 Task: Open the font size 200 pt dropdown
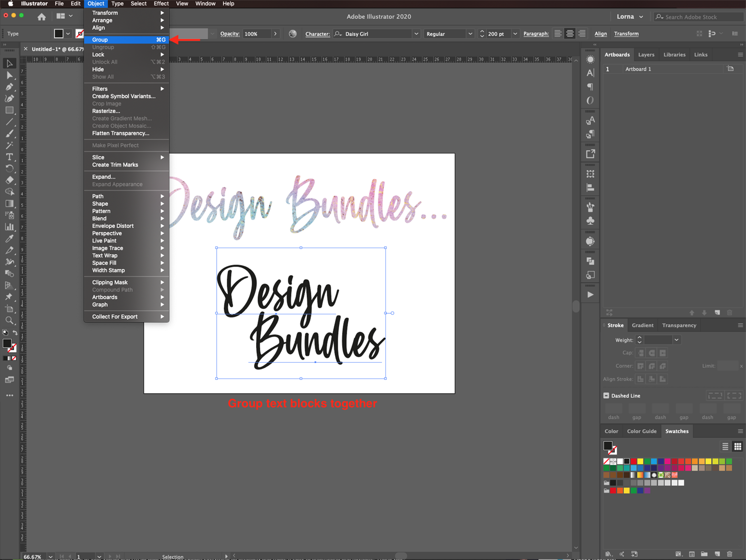click(x=515, y=34)
